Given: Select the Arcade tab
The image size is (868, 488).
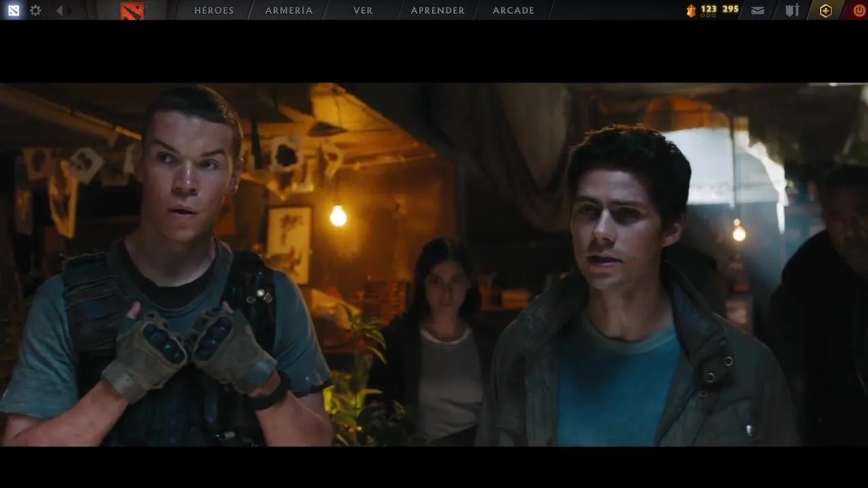Looking at the screenshot, I should 513,10.
